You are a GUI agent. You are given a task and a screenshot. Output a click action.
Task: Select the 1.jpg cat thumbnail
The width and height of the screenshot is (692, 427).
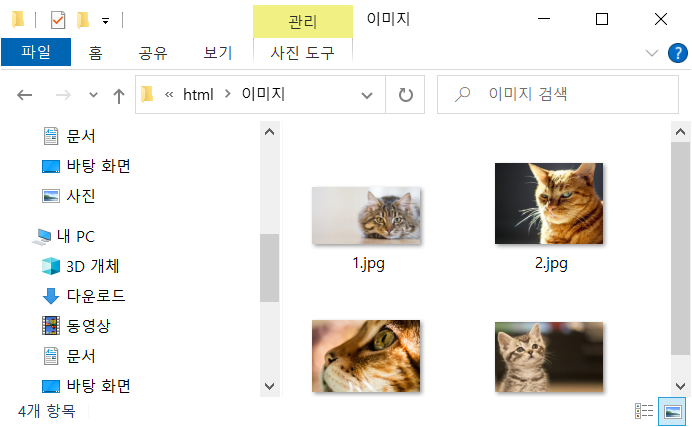pyautogui.click(x=366, y=216)
